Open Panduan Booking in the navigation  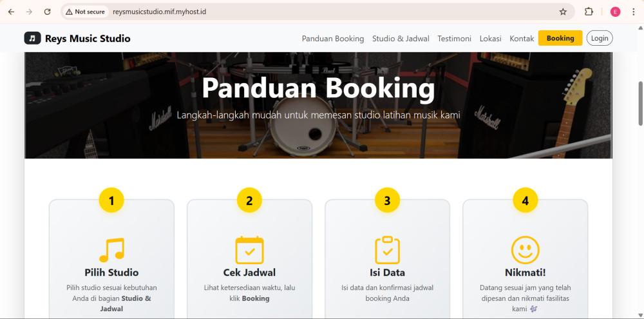(x=333, y=38)
